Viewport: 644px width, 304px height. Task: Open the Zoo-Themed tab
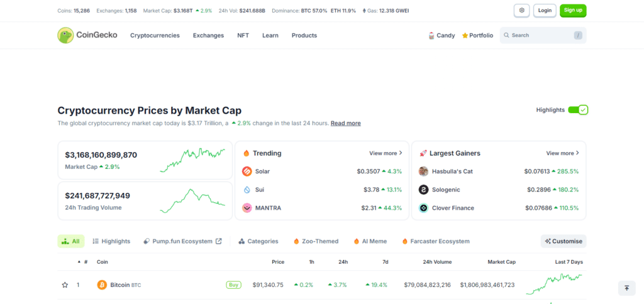tap(316, 241)
